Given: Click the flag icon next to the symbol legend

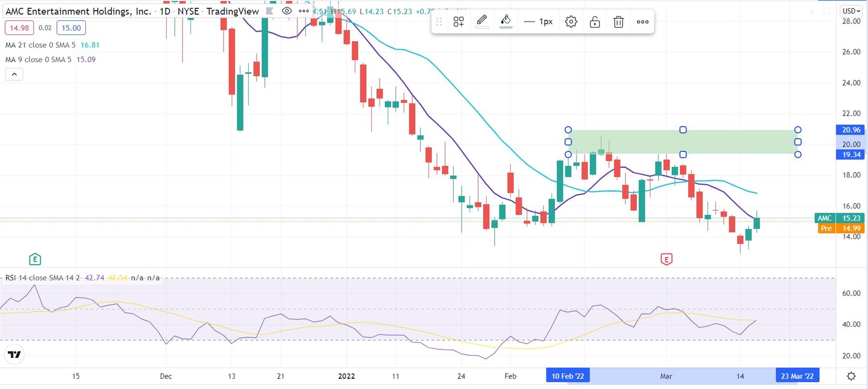Looking at the screenshot, I should point(270,11).
